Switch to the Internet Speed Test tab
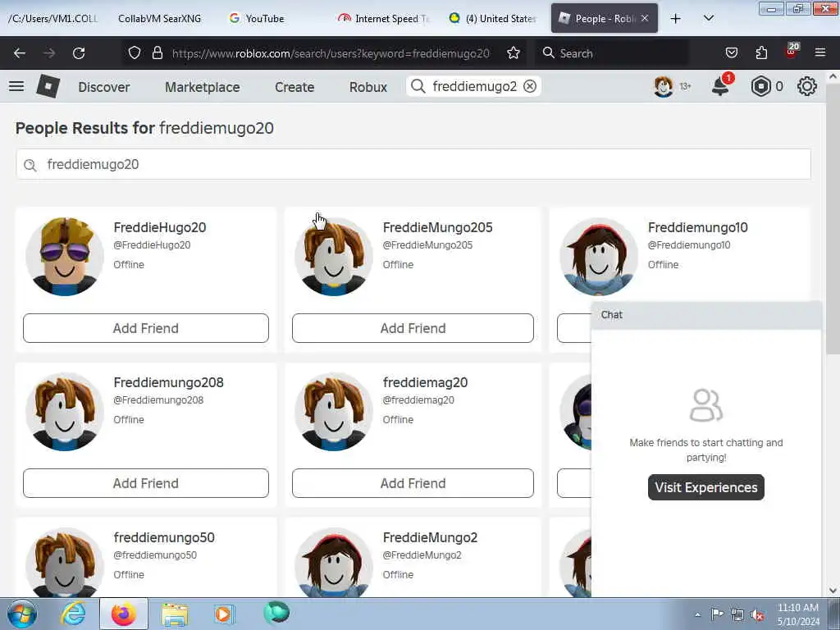The width and height of the screenshot is (840, 630). (x=384, y=18)
